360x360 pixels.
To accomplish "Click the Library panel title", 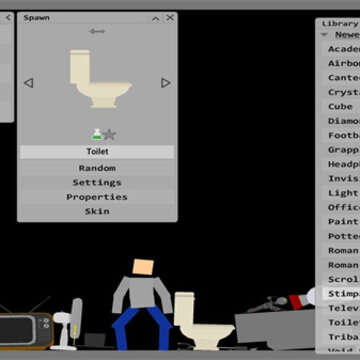I will click(340, 24).
